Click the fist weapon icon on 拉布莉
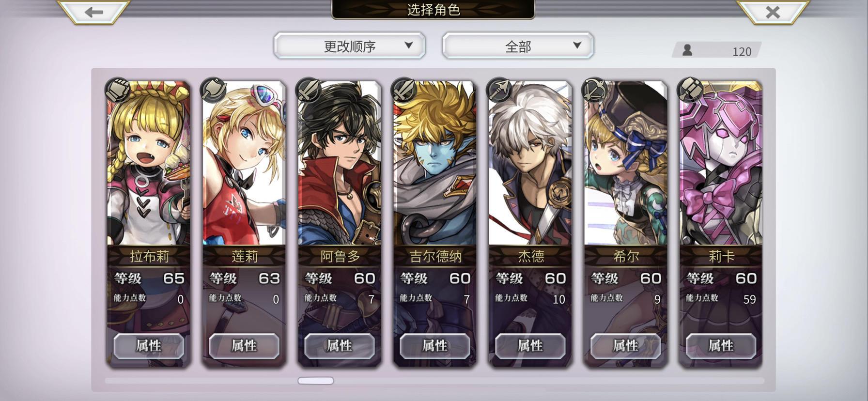Screen dimensions: 868x401 pyautogui.click(x=117, y=90)
